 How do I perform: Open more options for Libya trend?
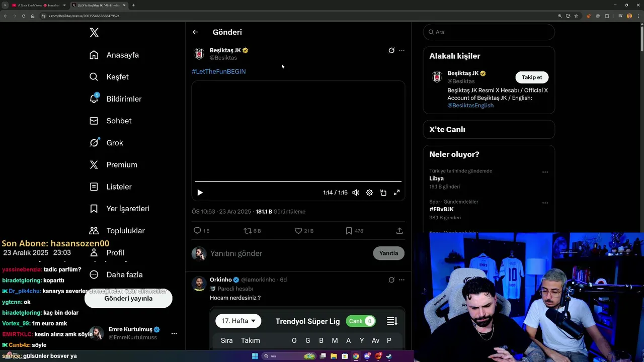coord(545,172)
